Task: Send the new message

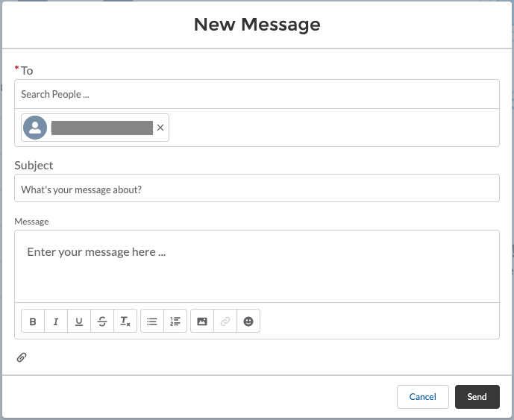Action: 477,397
